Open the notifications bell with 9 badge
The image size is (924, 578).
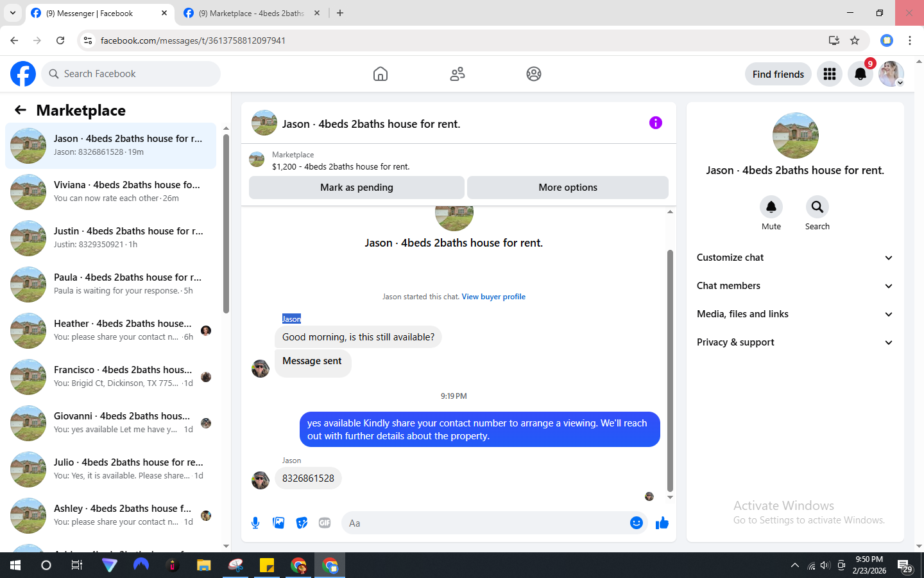tap(860, 74)
